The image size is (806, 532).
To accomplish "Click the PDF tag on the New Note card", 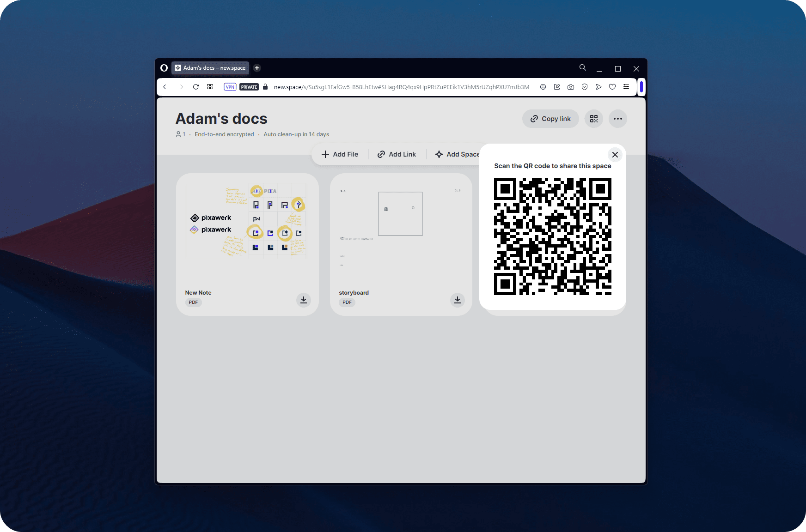I will pyautogui.click(x=193, y=302).
